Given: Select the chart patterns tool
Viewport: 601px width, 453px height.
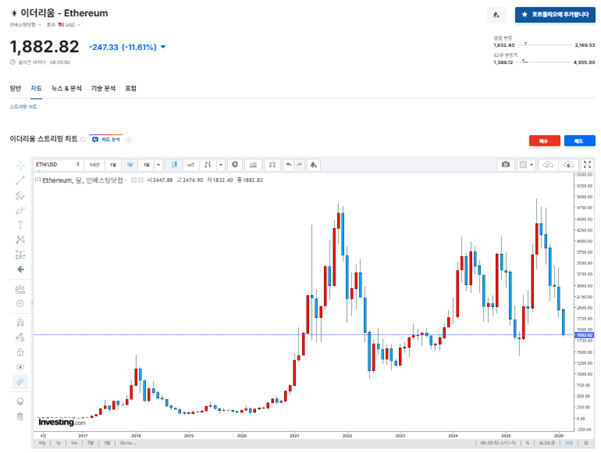Looking at the screenshot, I should click(20, 240).
